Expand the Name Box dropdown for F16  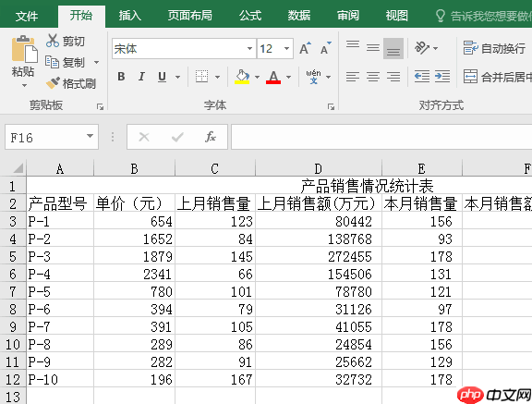[x=90, y=137]
